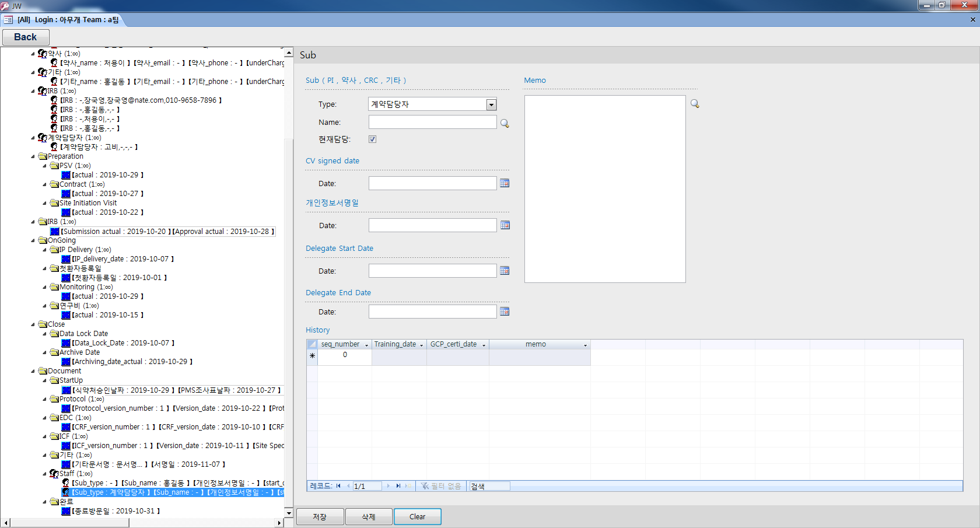Click inside the Name input field

(432, 122)
